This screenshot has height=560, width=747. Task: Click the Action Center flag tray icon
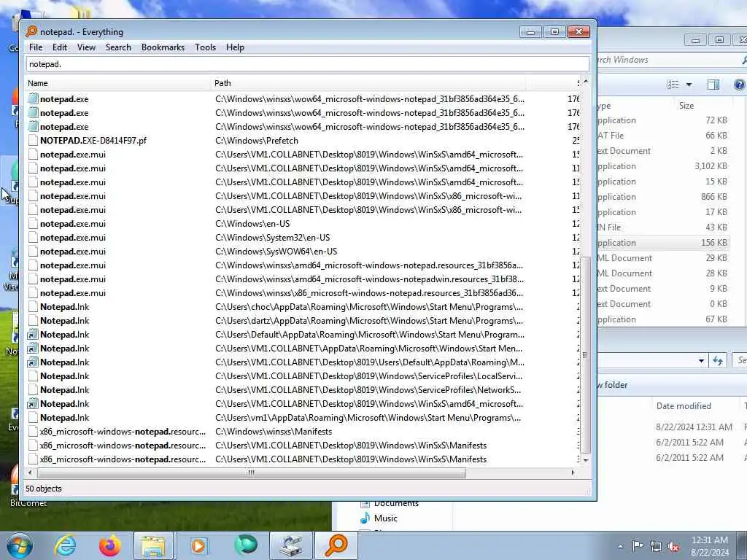(x=638, y=546)
